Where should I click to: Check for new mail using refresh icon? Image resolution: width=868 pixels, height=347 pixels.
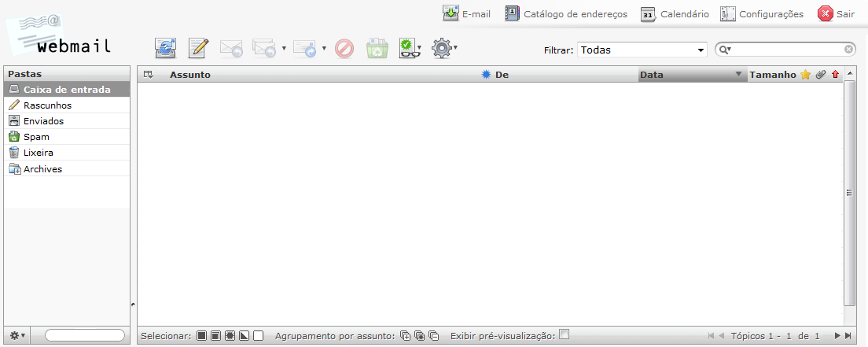(x=166, y=49)
